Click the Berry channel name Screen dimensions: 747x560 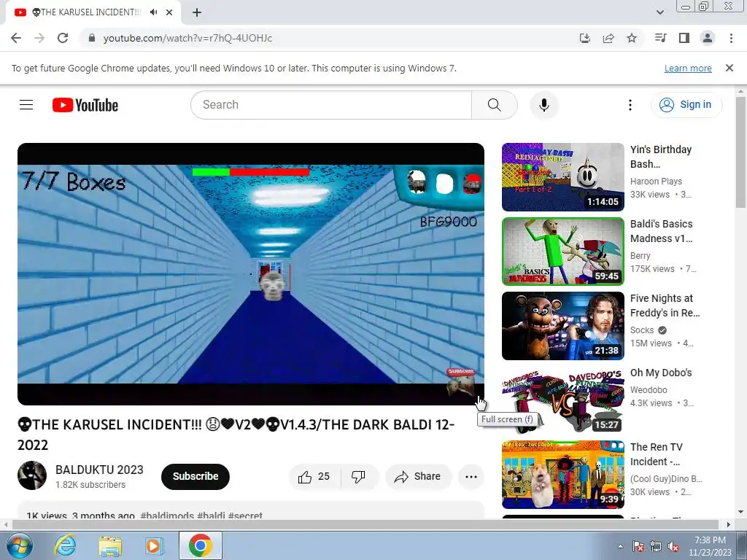click(640, 256)
